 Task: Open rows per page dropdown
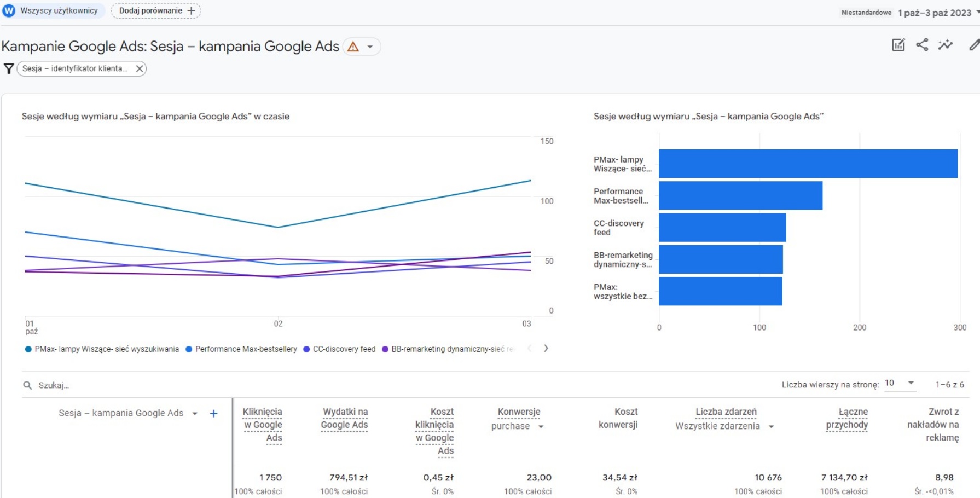[x=900, y=384]
